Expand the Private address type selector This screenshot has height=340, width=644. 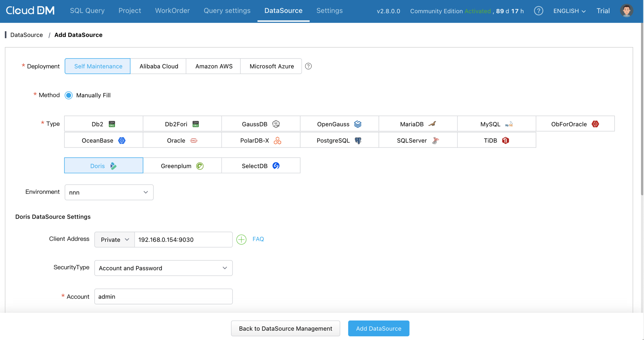(114, 239)
